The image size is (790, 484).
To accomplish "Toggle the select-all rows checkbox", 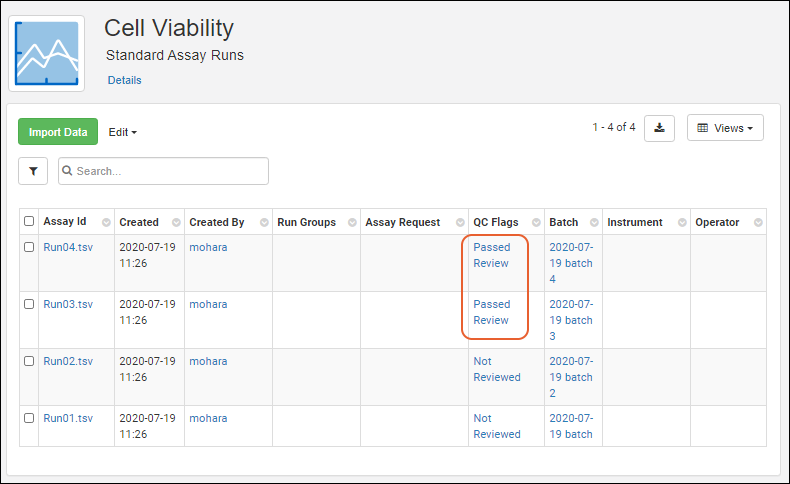I will [x=29, y=222].
